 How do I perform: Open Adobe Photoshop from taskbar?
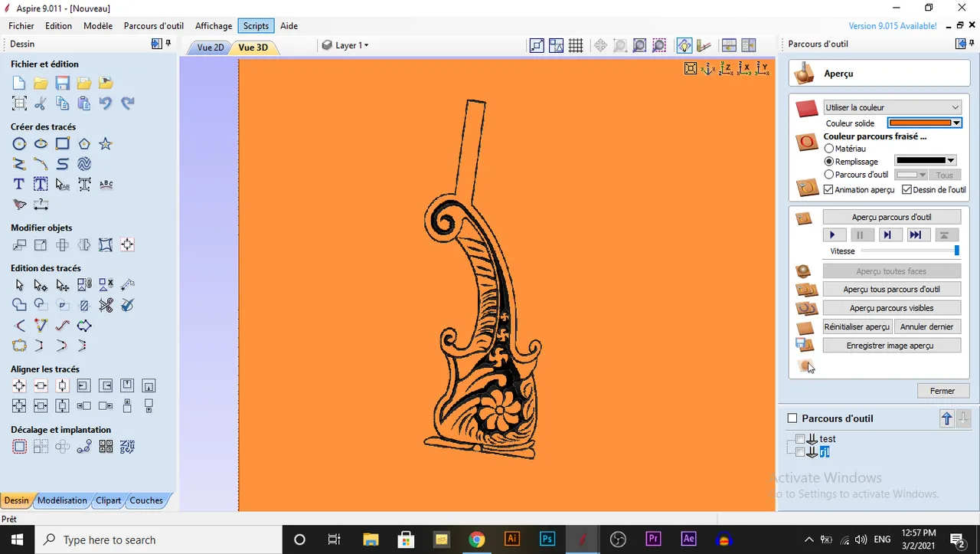(547, 539)
